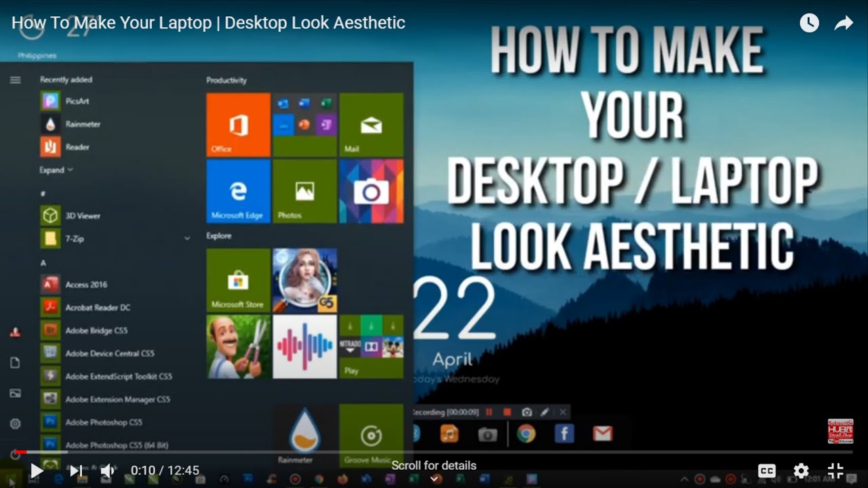The image size is (868, 488).
Task: Click the 0:10 / 12:45 time display
Action: coord(165,470)
